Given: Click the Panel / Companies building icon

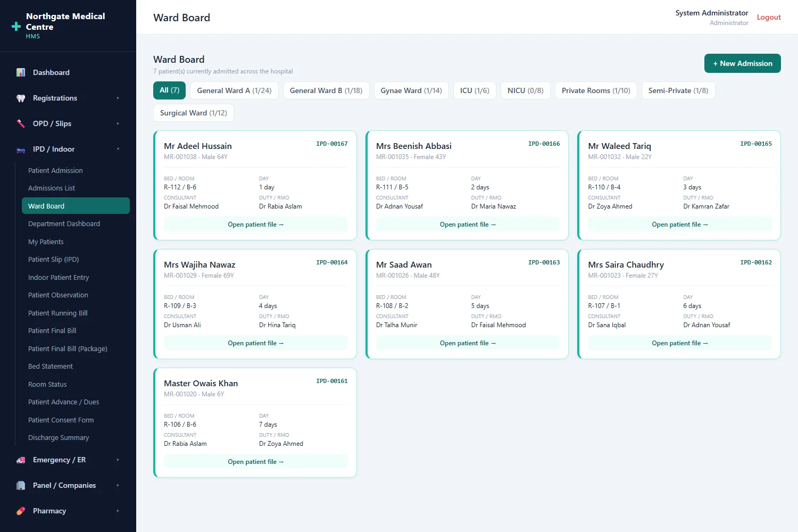Looking at the screenshot, I should coord(21,485).
